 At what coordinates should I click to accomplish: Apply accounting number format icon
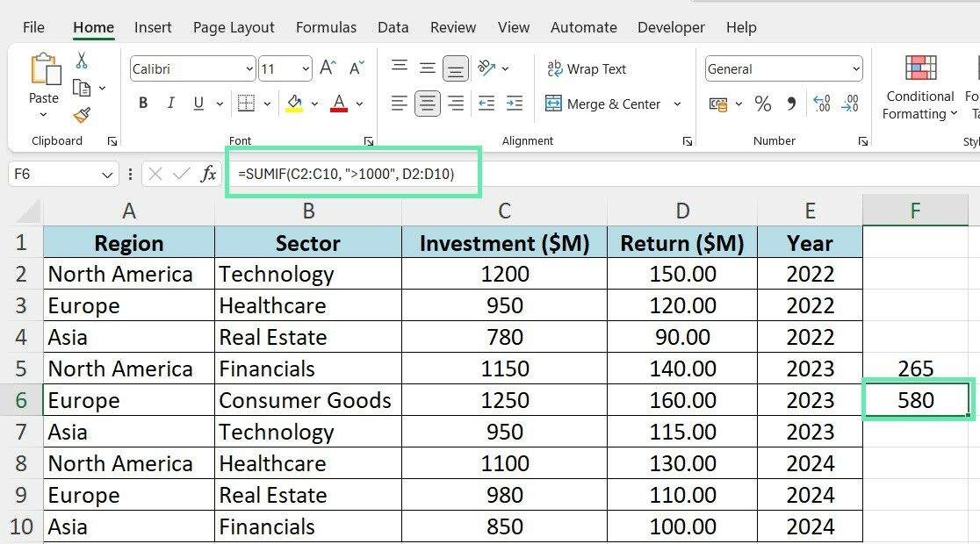(x=718, y=104)
